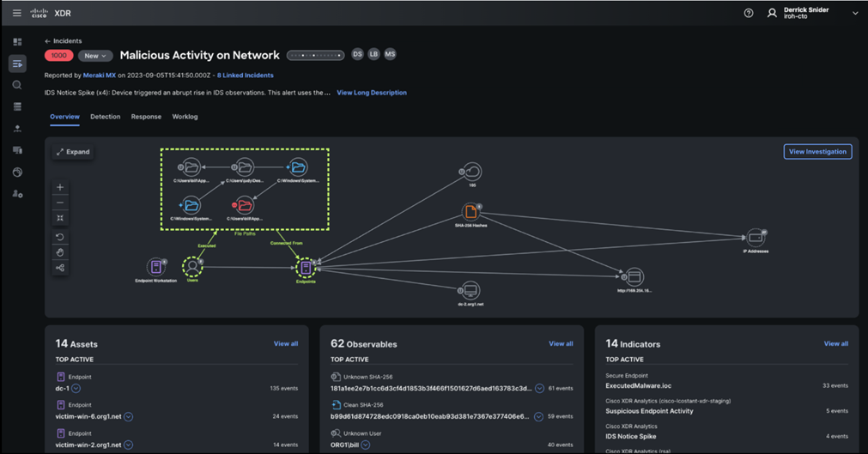This screenshot has width=868, height=454.
Task: Click the red 1000 priority badge
Action: [58, 56]
